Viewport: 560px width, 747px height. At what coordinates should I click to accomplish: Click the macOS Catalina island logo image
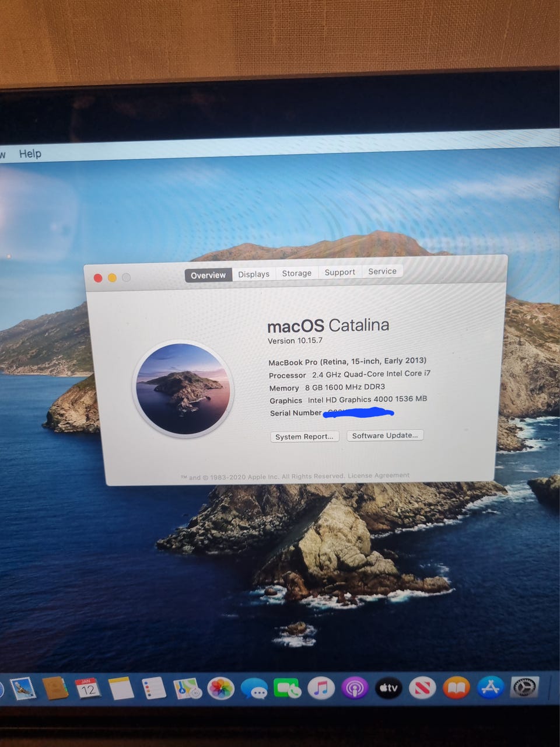pyautogui.click(x=184, y=389)
